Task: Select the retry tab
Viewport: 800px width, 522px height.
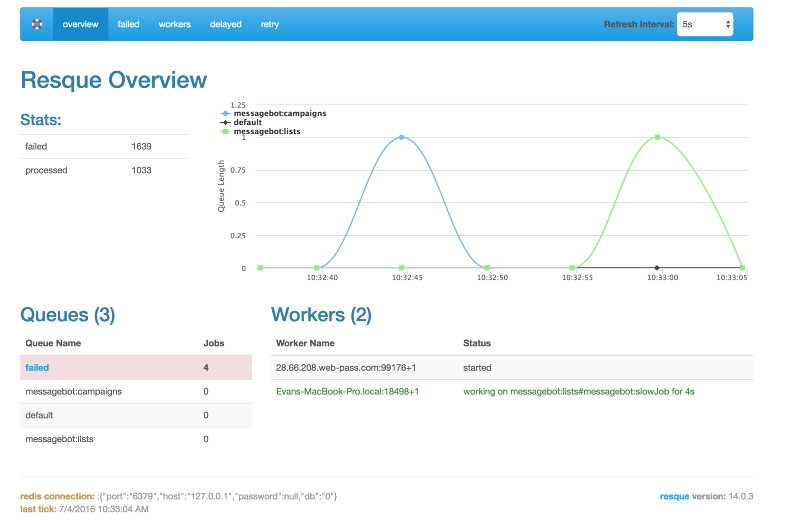Action: coord(270,24)
